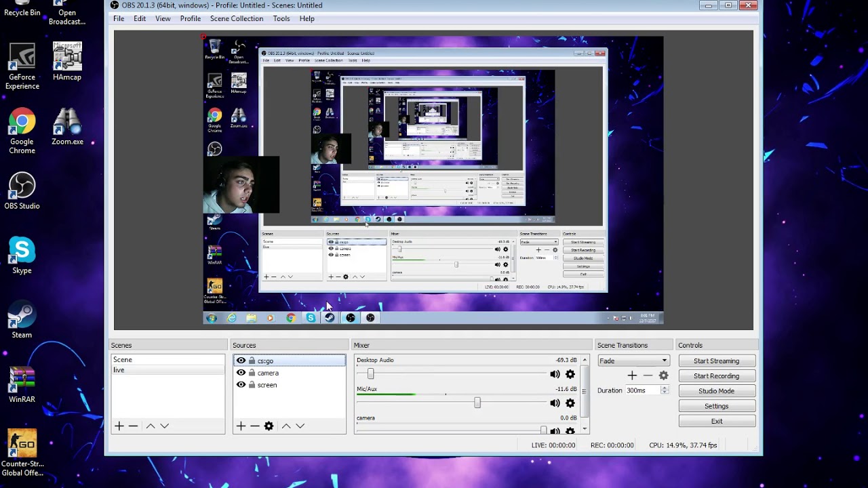Open the Help menu
The width and height of the screenshot is (868, 488).
[x=307, y=18]
